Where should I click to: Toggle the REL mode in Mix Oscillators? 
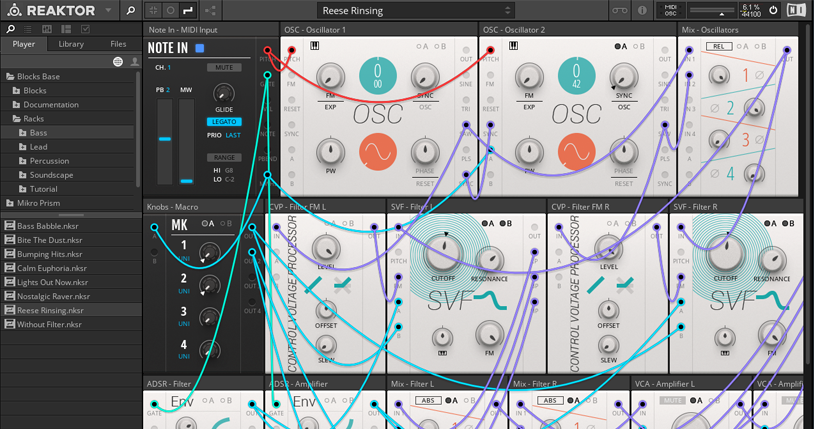click(x=718, y=47)
